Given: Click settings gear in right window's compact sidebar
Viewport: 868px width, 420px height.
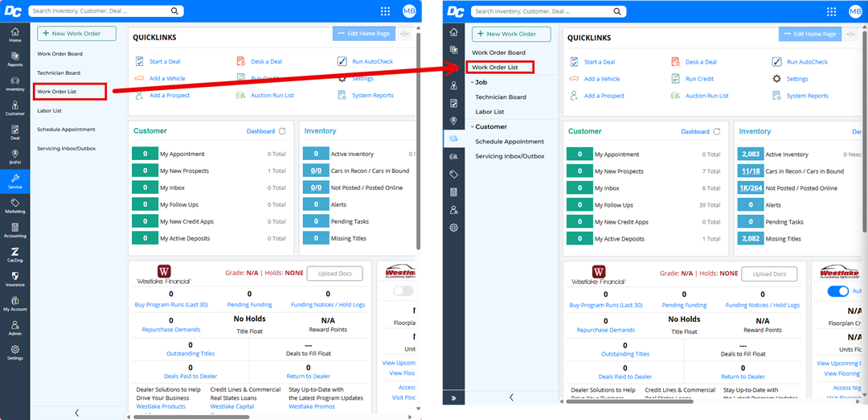Looking at the screenshot, I should [453, 227].
